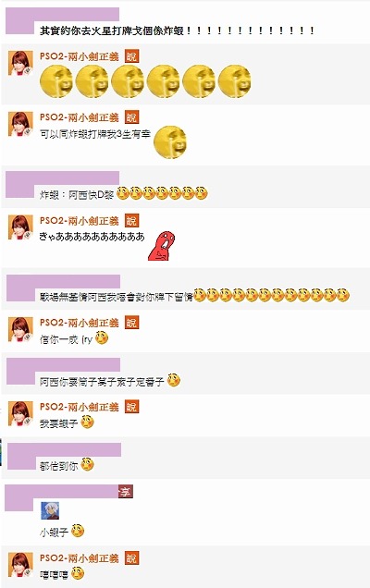Click the emoji beside 都估到你
The width and height of the screenshot is (370, 588).
click(x=87, y=465)
